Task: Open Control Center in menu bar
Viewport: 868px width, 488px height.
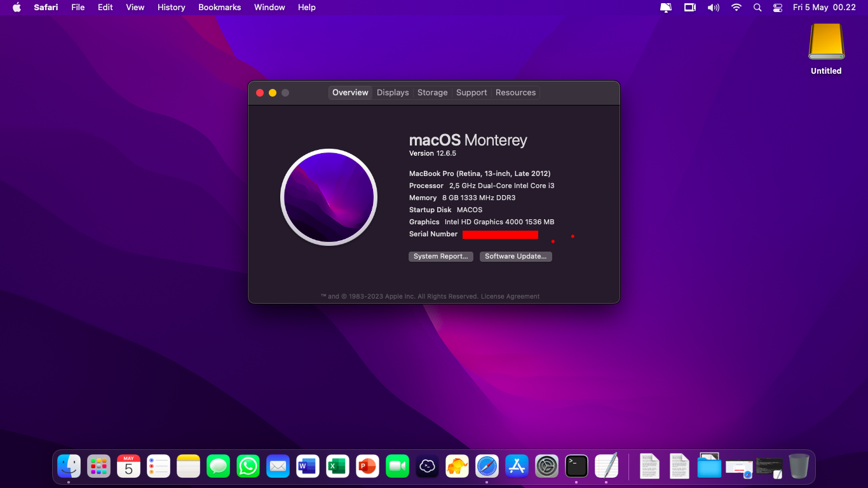Action: click(x=778, y=8)
